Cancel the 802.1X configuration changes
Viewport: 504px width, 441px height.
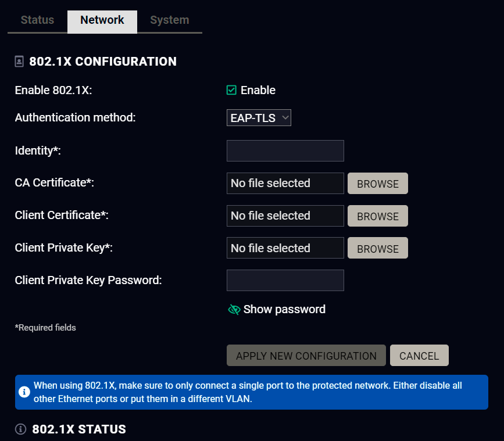point(419,356)
